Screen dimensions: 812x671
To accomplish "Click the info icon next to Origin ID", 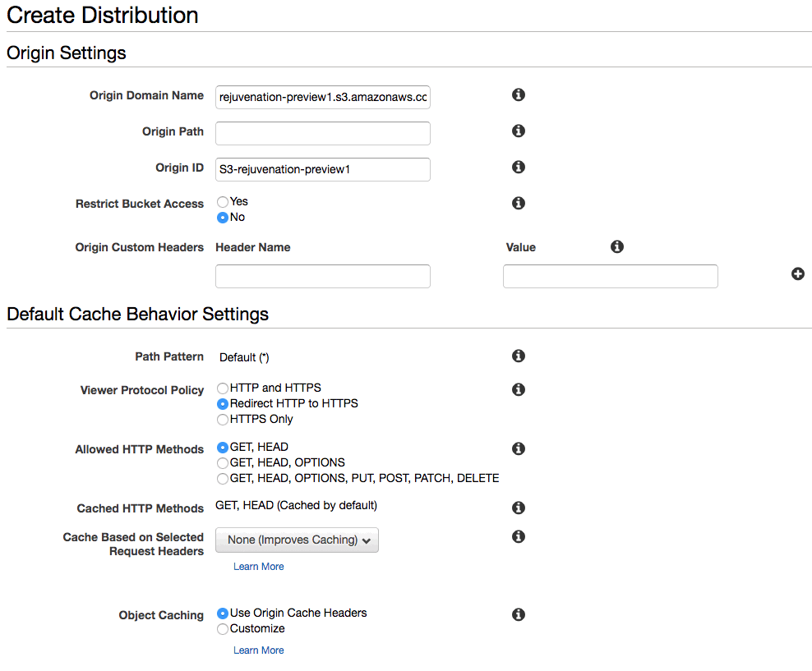I will coord(519,167).
